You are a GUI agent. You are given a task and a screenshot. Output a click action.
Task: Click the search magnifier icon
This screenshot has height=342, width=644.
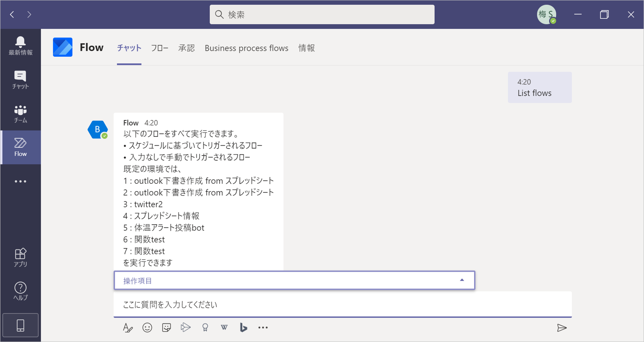pos(219,14)
